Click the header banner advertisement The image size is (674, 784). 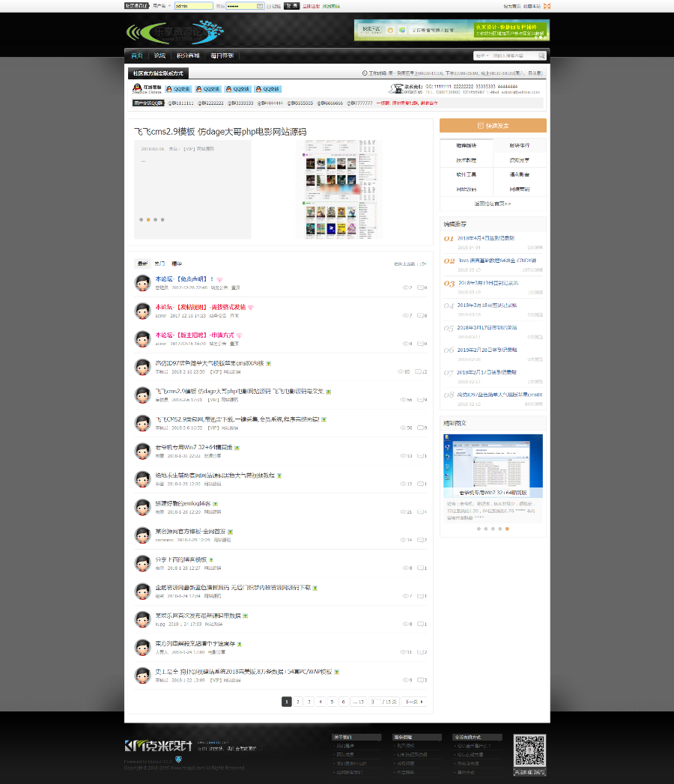click(452, 30)
